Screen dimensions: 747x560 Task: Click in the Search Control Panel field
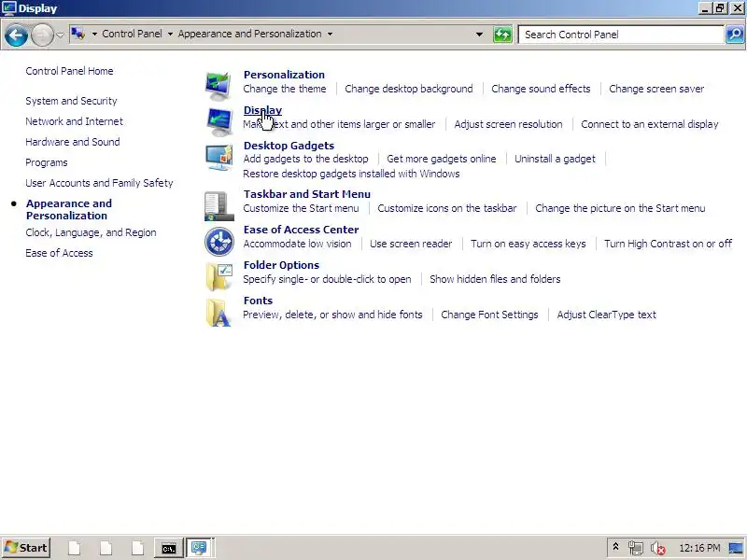click(x=621, y=35)
